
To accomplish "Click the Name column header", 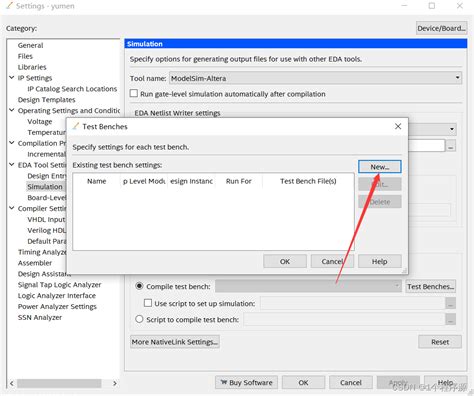I will [97, 181].
